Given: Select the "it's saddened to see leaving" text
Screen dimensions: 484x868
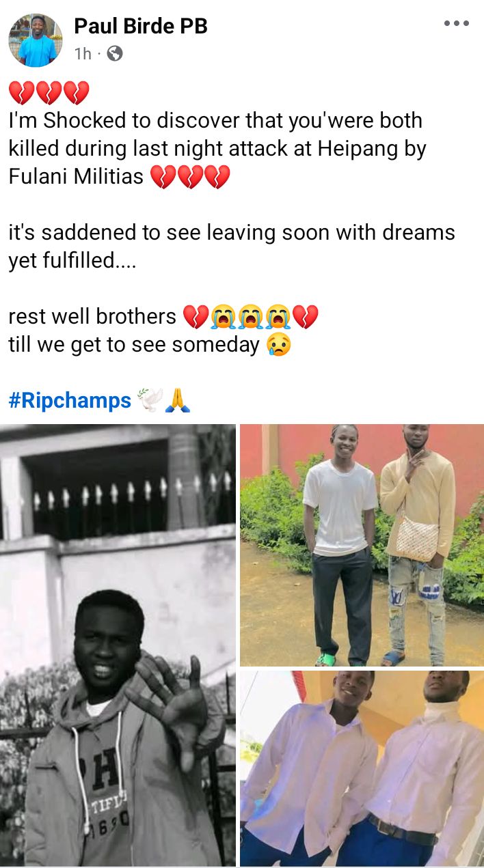Looking at the screenshot, I should 232,247.
